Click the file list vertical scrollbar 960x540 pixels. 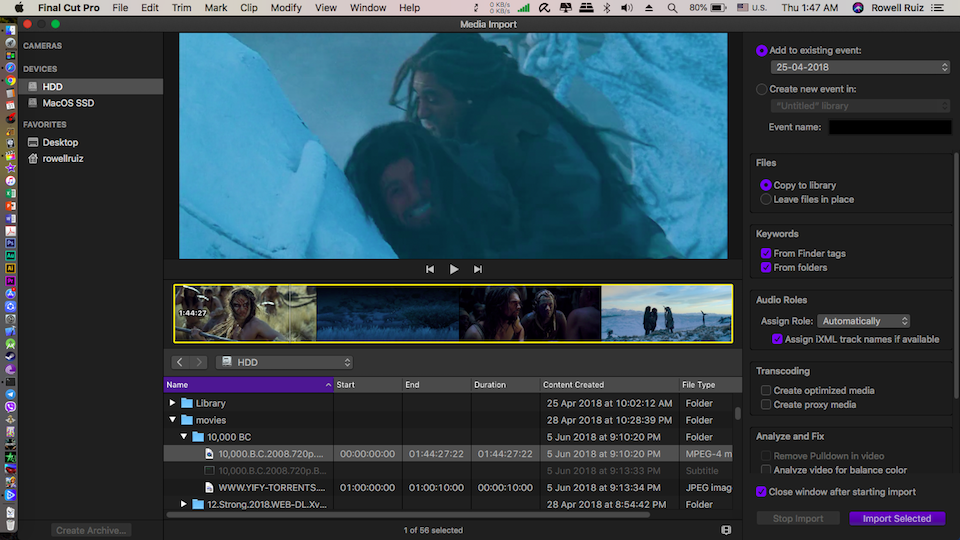tap(738, 414)
